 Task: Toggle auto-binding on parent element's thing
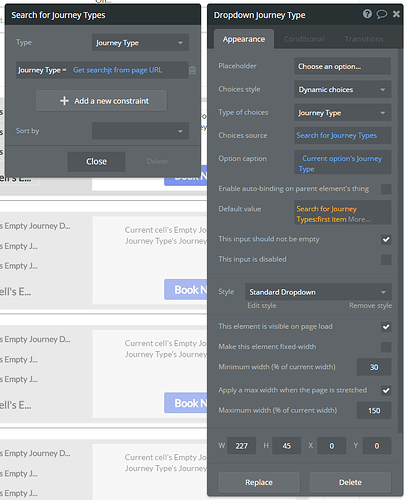pyautogui.click(x=386, y=189)
